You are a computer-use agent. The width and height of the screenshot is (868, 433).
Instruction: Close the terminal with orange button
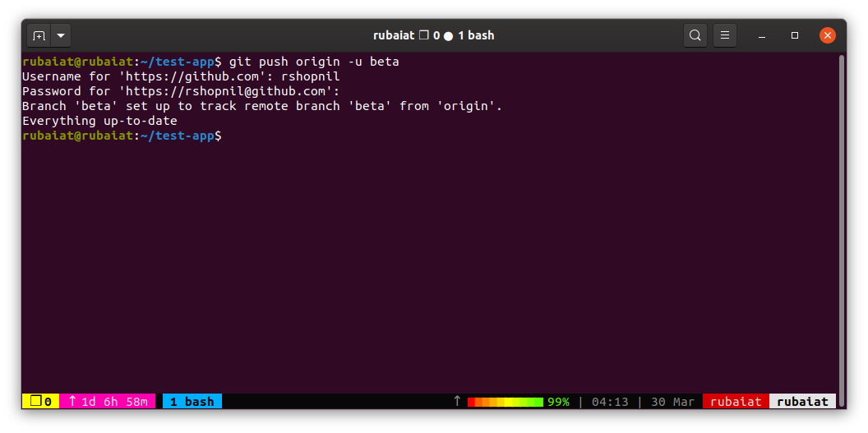[x=828, y=35]
